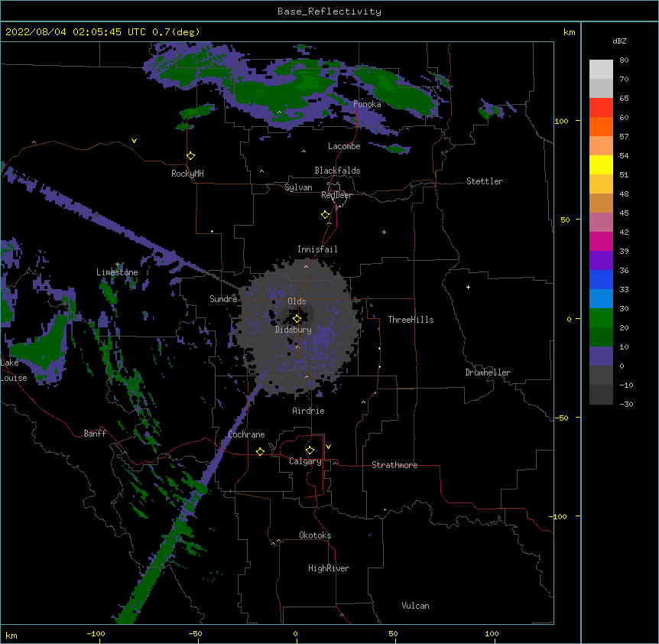Screen dimensions: 659x644
Task: Click the ThreeHills label on the map
Action: tap(411, 320)
